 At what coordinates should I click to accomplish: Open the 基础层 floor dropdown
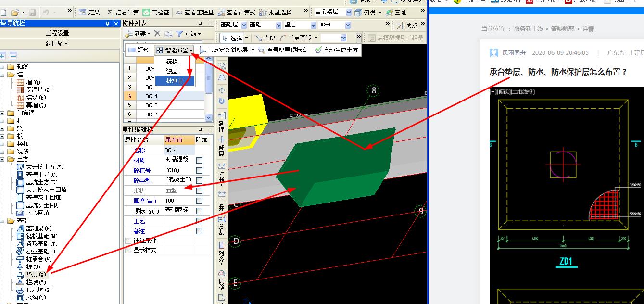tap(244, 25)
